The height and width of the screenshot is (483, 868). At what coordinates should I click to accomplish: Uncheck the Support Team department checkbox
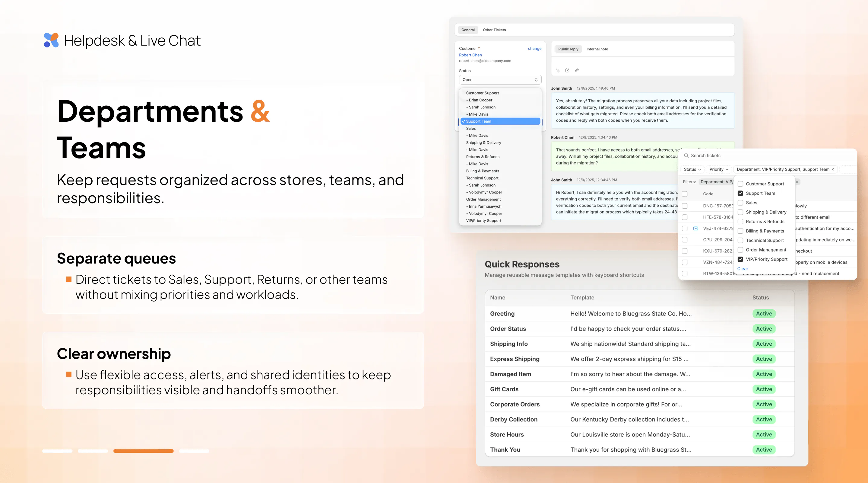[740, 193]
